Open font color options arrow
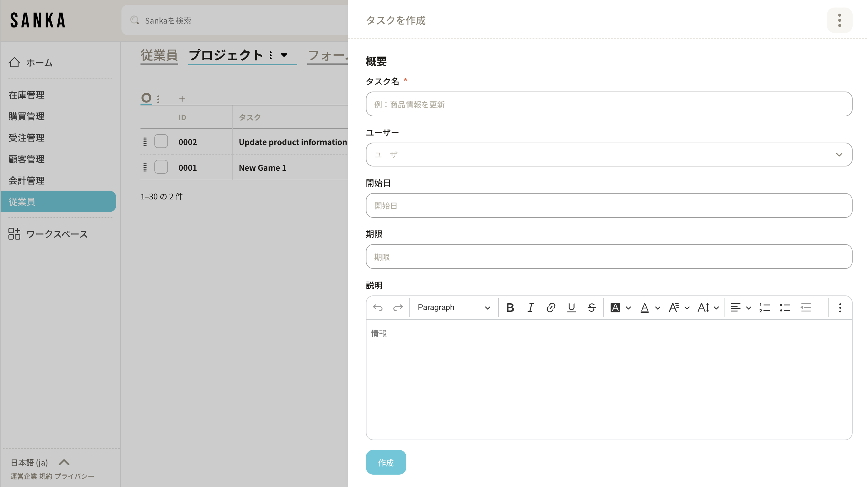The height and width of the screenshot is (487, 868). click(657, 308)
